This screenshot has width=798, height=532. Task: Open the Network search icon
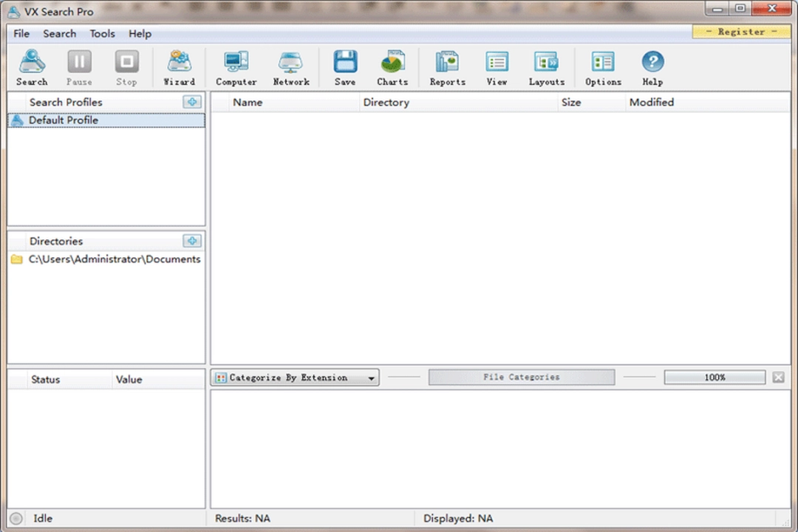point(291,68)
